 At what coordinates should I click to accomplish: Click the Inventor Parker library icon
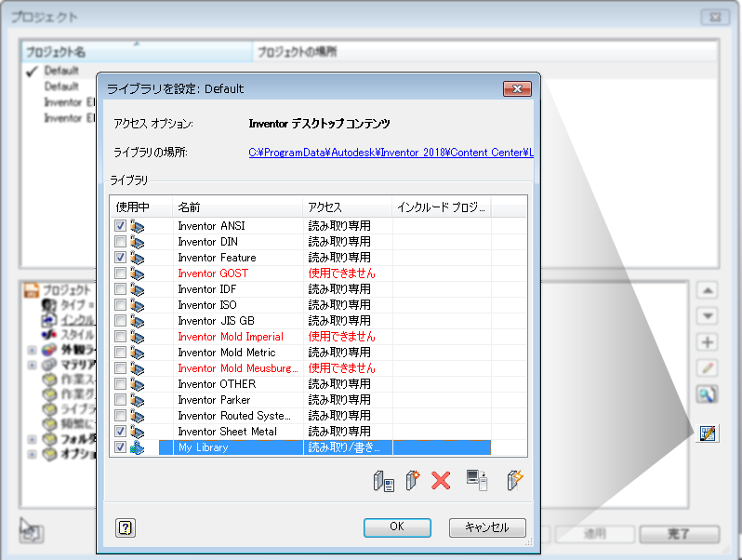(x=138, y=400)
